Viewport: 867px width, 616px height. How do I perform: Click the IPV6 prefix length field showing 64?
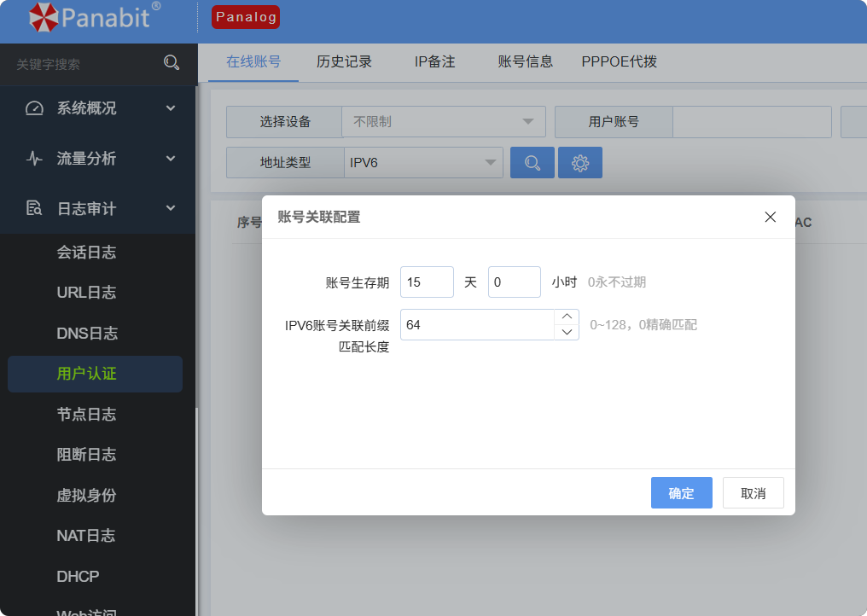[x=477, y=324]
